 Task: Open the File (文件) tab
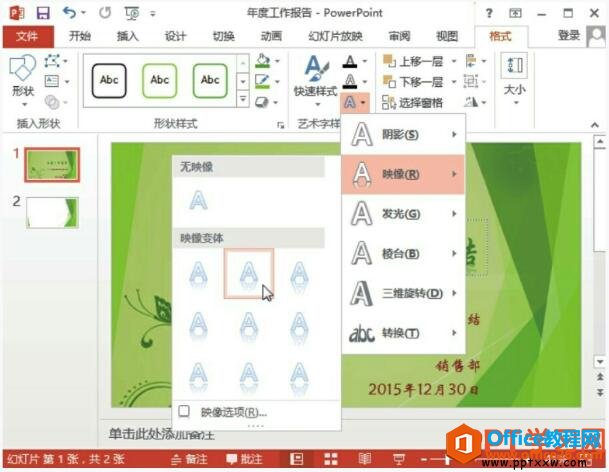pyautogui.click(x=28, y=37)
